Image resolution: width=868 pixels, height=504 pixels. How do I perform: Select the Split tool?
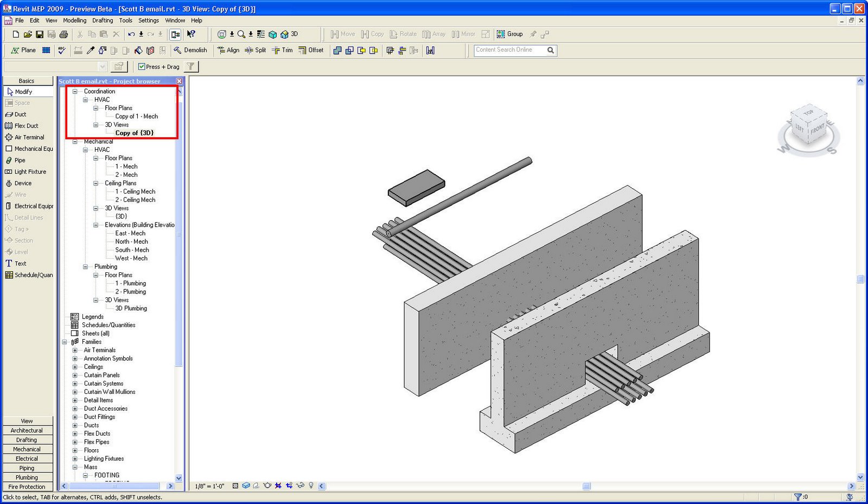(x=256, y=50)
